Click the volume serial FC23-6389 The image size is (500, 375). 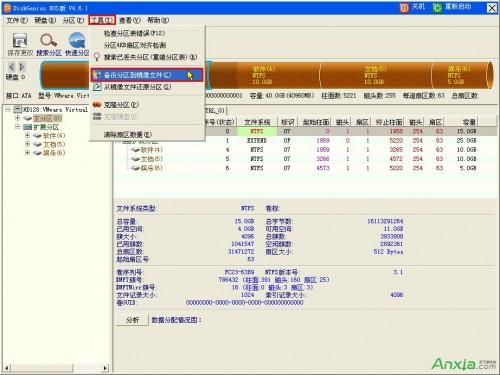point(239,272)
